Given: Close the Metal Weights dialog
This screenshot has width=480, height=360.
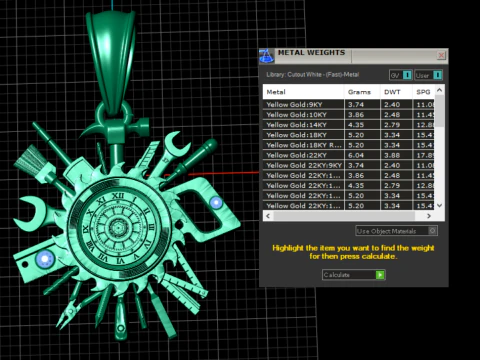Looking at the screenshot, I should [441, 55].
